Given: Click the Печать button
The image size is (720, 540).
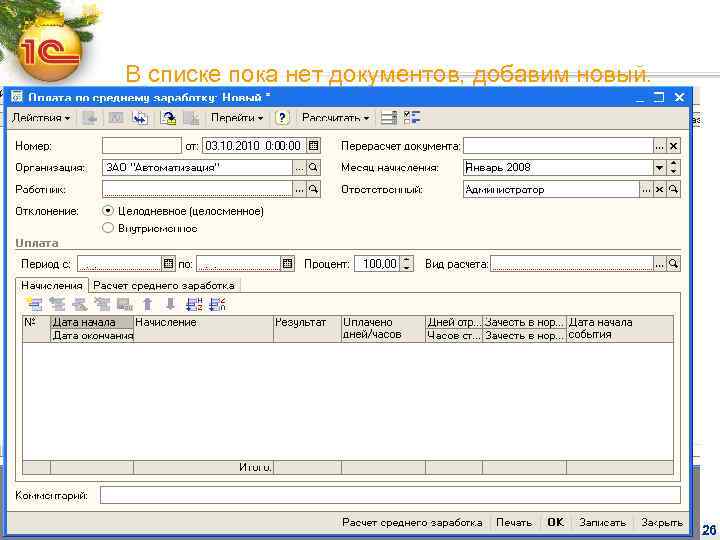Looking at the screenshot, I should coord(514,523).
